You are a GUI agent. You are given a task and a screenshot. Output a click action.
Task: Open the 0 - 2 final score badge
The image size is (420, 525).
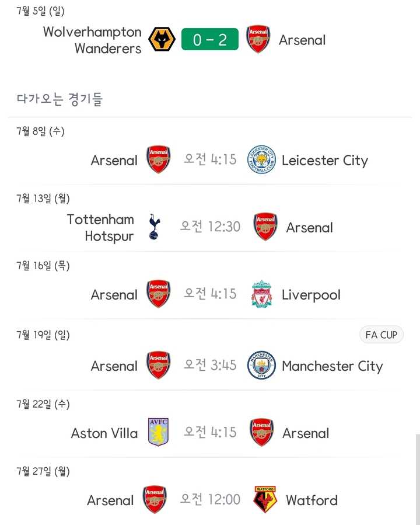[x=210, y=40]
